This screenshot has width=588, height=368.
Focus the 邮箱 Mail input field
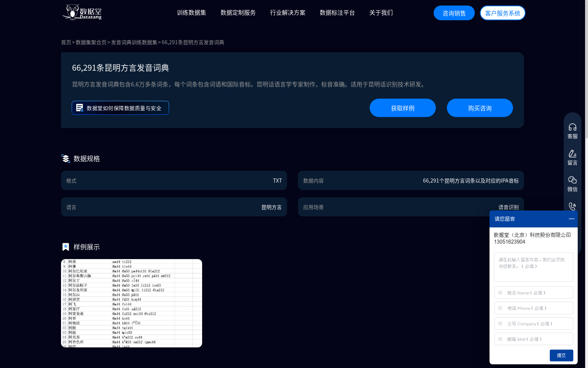(534, 339)
